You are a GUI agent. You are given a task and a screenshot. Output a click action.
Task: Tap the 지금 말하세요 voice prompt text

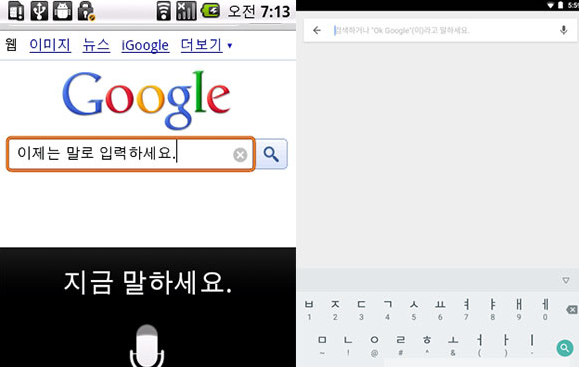pos(148,282)
